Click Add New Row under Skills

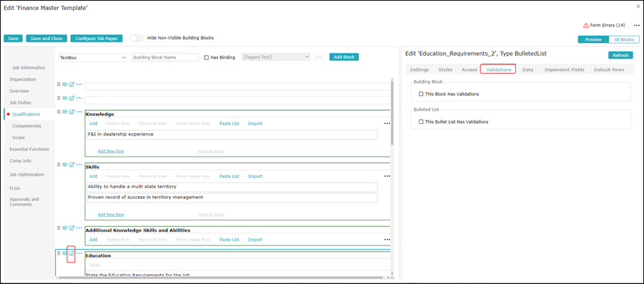111,215
